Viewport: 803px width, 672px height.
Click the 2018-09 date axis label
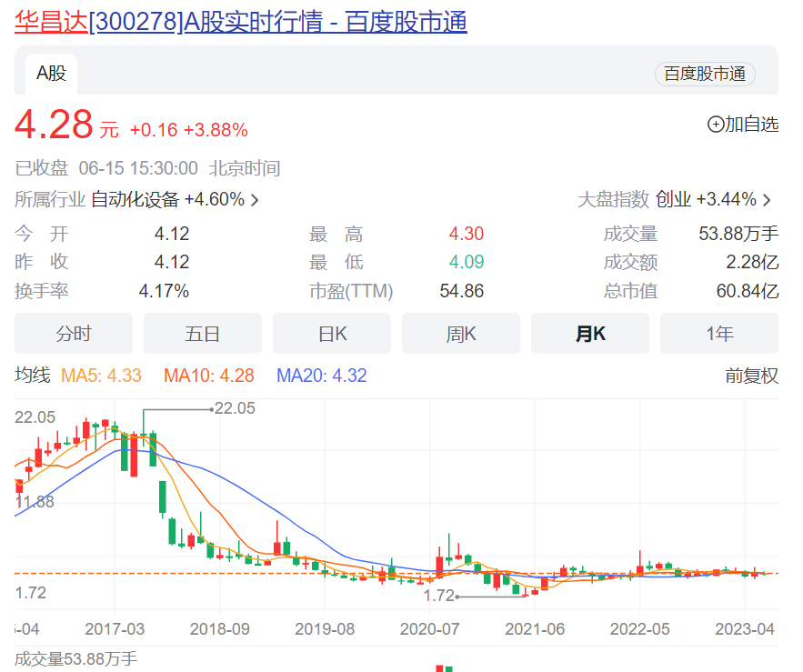tap(220, 629)
